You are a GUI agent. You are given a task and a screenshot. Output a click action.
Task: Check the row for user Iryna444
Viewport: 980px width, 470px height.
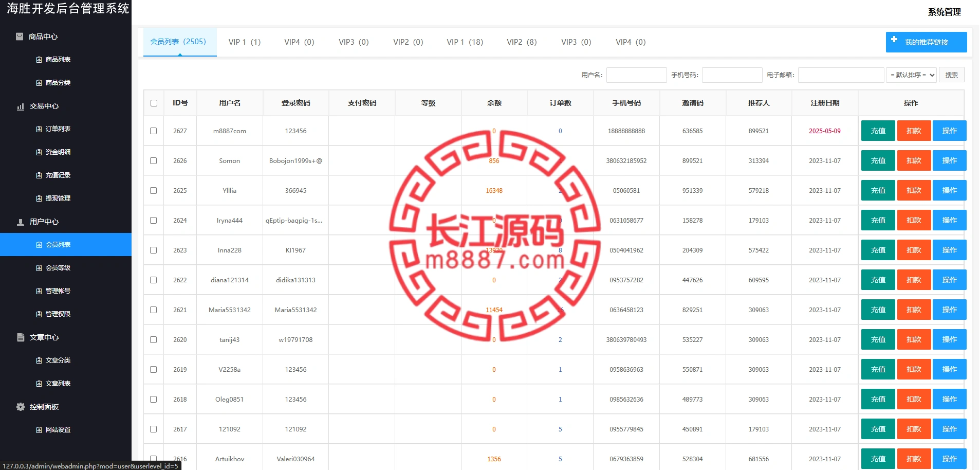tap(154, 220)
